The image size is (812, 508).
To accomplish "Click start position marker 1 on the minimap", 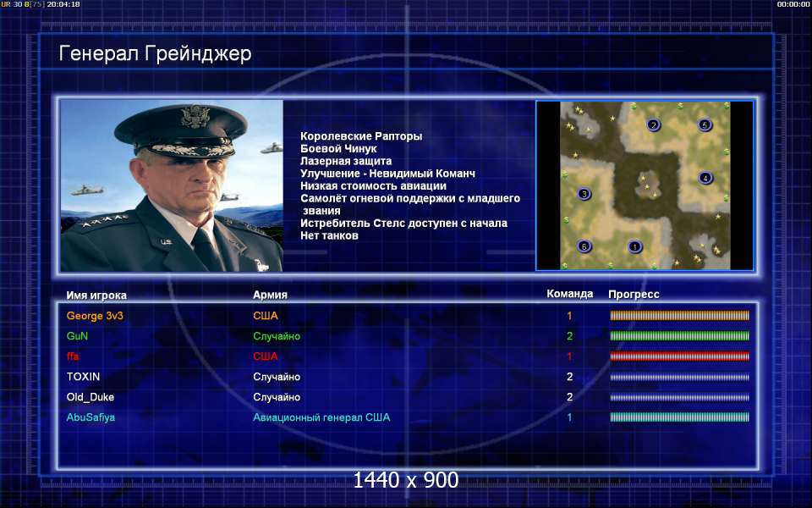I will click(635, 246).
